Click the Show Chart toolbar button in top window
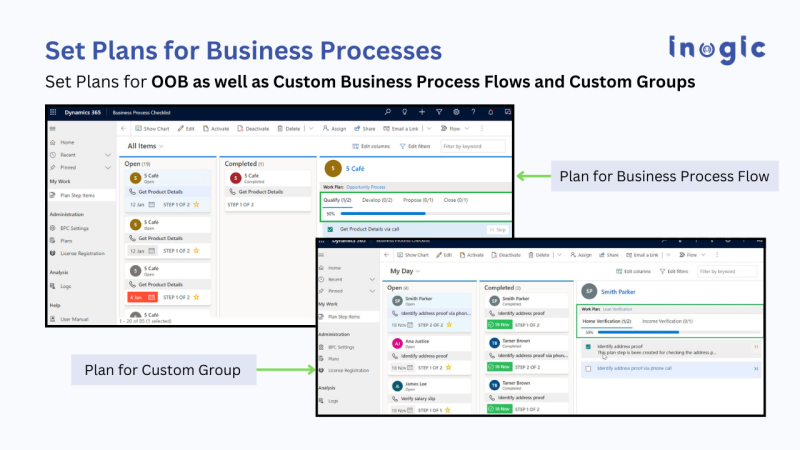The image size is (800, 450). coord(152,129)
